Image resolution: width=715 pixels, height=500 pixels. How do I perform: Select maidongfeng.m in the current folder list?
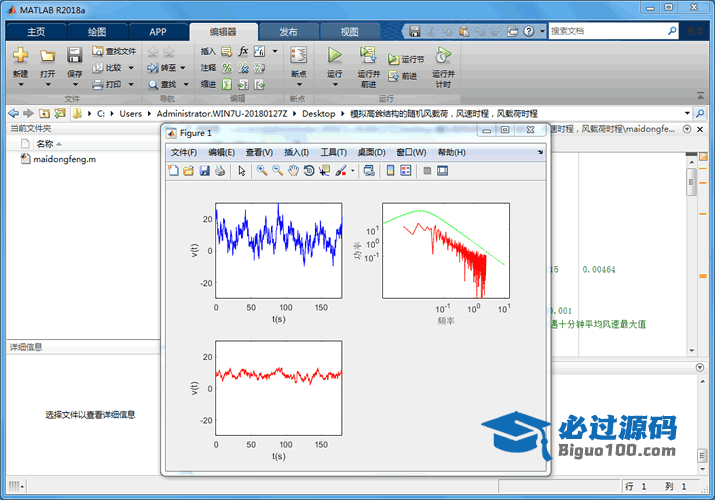pyautogui.click(x=59, y=159)
